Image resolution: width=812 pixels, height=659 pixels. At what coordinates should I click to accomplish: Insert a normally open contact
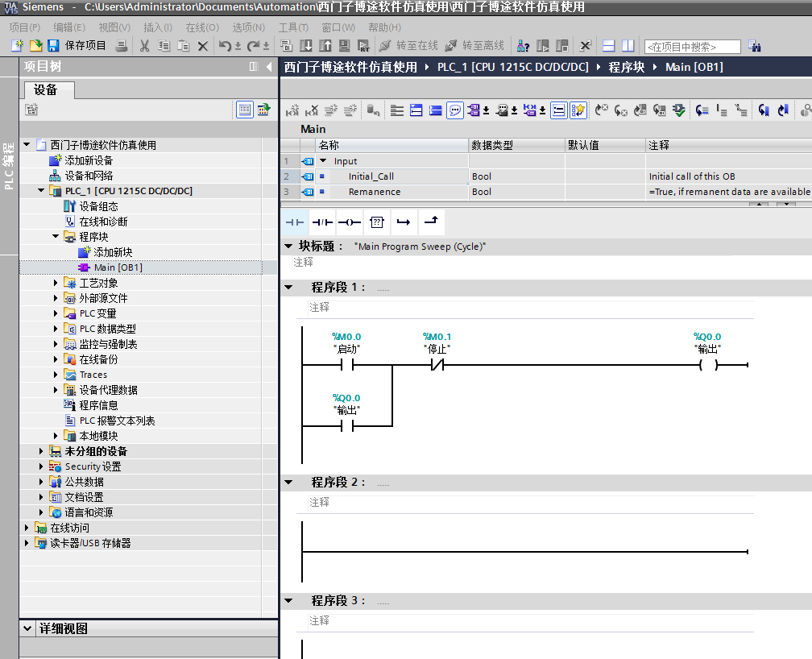pos(295,222)
